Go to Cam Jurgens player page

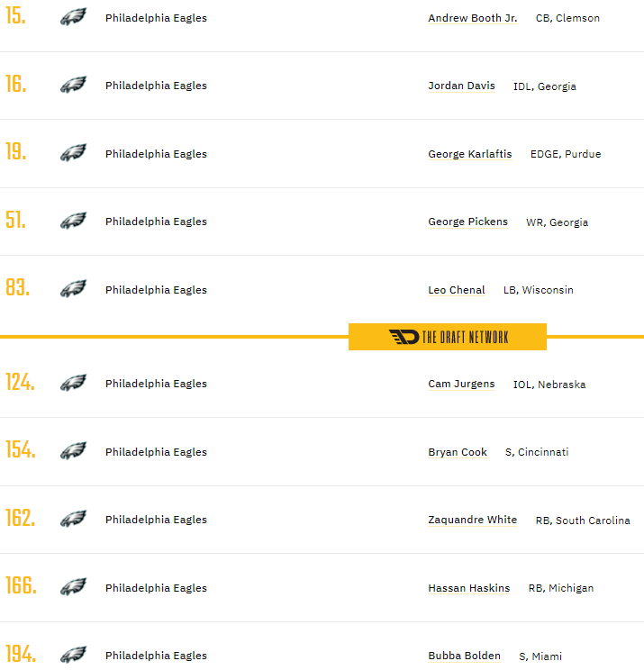[x=461, y=384]
